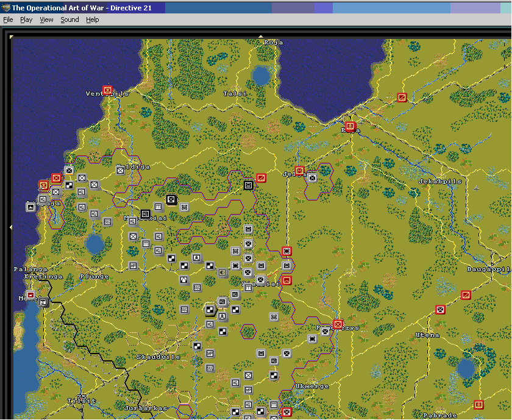Click the Tilsit town label

pos(82,400)
